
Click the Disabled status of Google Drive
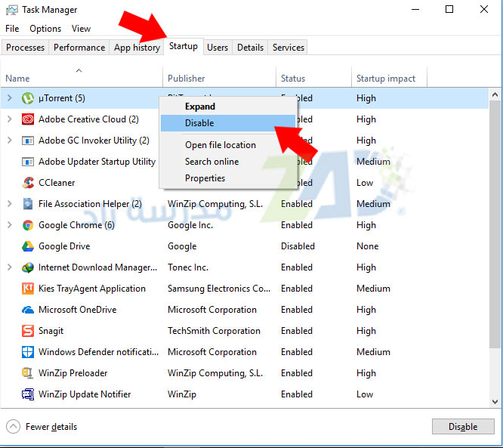[298, 246]
